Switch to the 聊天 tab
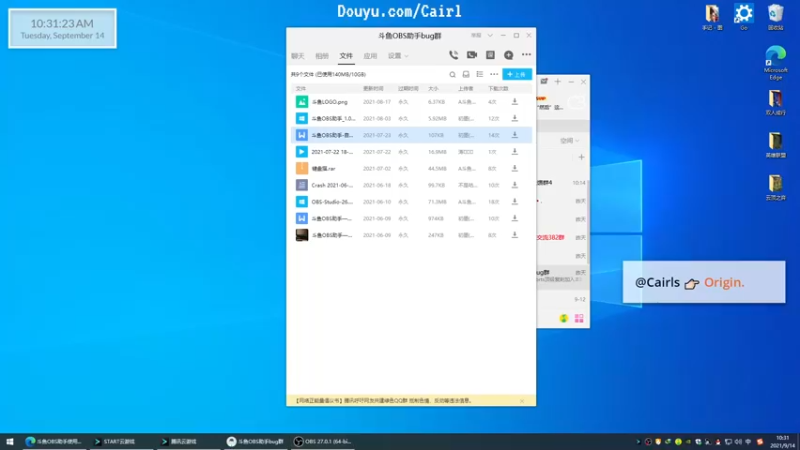 coord(297,56)
